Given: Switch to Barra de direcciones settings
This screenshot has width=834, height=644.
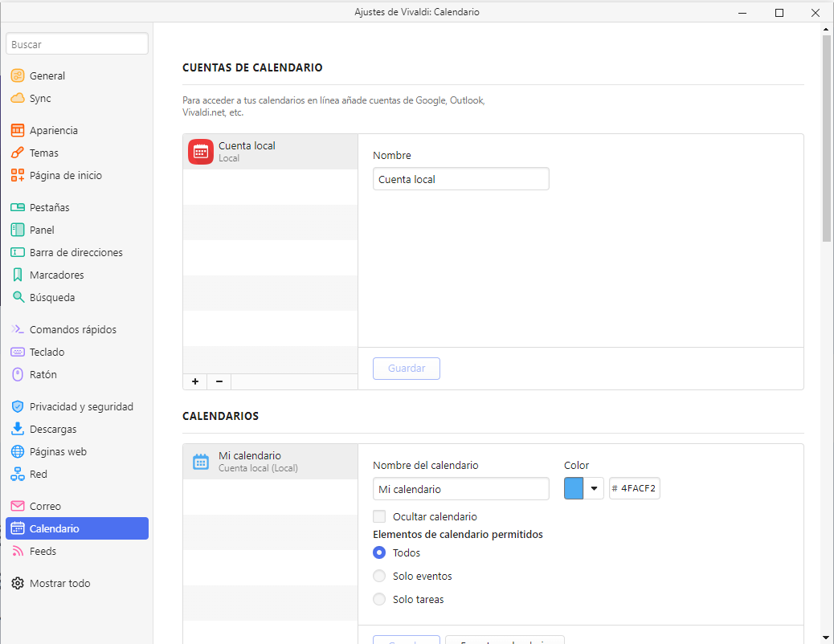Looking at the screenshot, I should click(76, 252).
